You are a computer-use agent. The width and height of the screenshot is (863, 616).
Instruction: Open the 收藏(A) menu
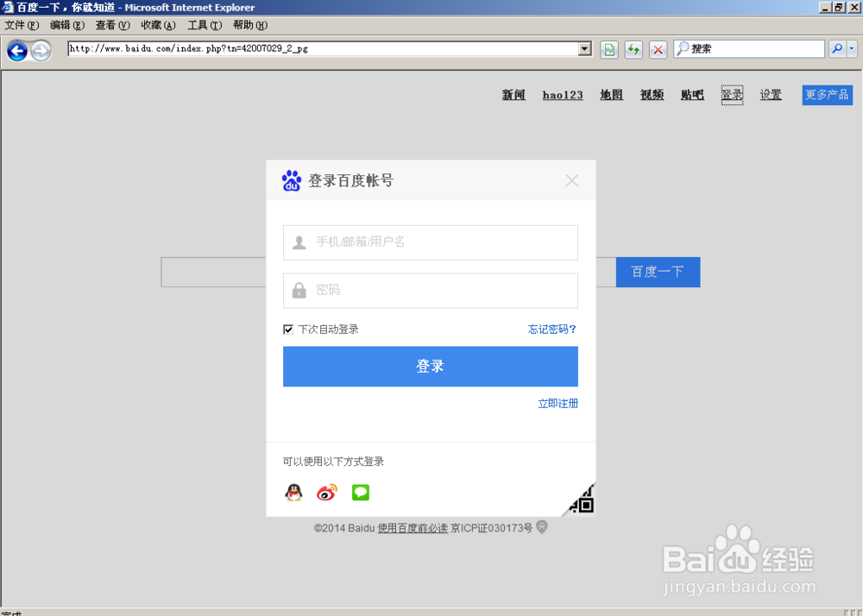159,25
